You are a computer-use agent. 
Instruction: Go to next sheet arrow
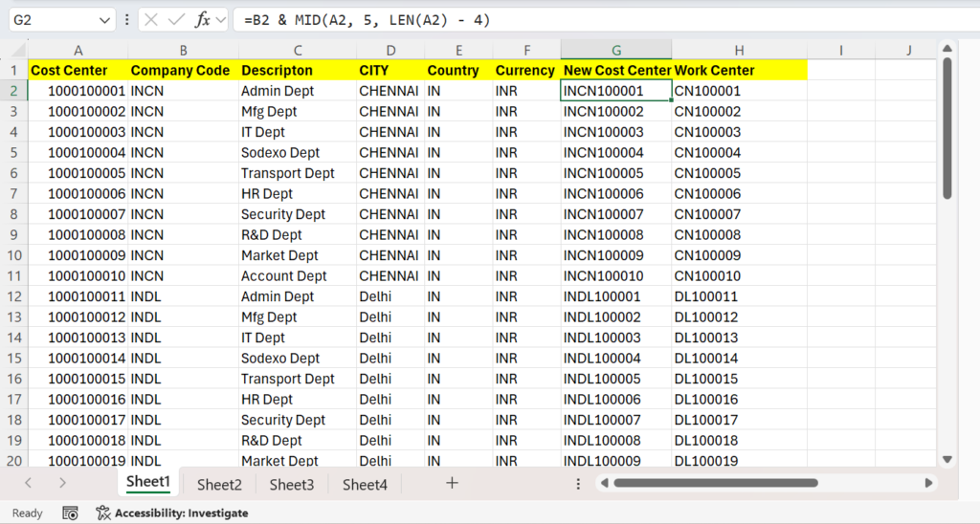[x=62, y=483]
